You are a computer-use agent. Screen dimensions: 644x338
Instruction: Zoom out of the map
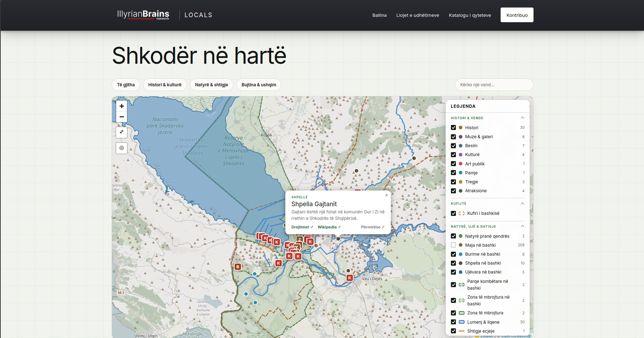[122, 117]
